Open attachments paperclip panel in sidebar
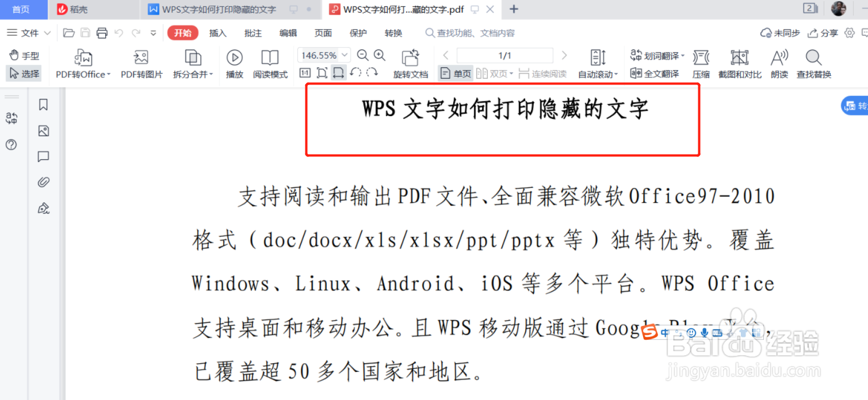 click(43, 182)
